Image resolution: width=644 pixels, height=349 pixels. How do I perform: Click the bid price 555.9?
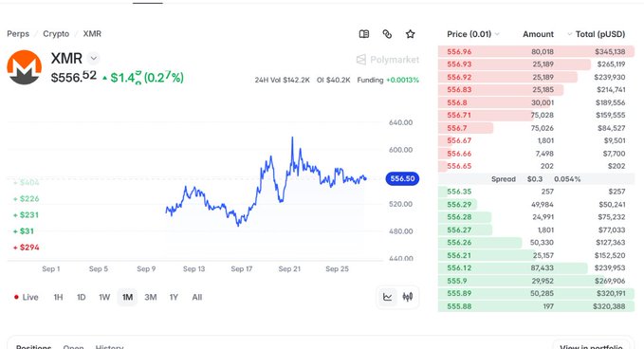pos(457,281)
